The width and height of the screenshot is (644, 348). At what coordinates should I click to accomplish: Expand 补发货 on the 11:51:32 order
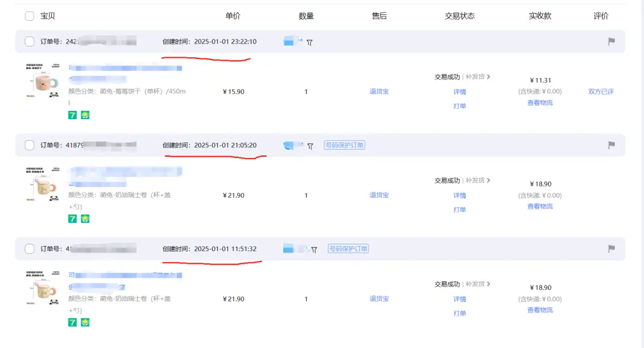pyautogui.click(x=478, y=284)
